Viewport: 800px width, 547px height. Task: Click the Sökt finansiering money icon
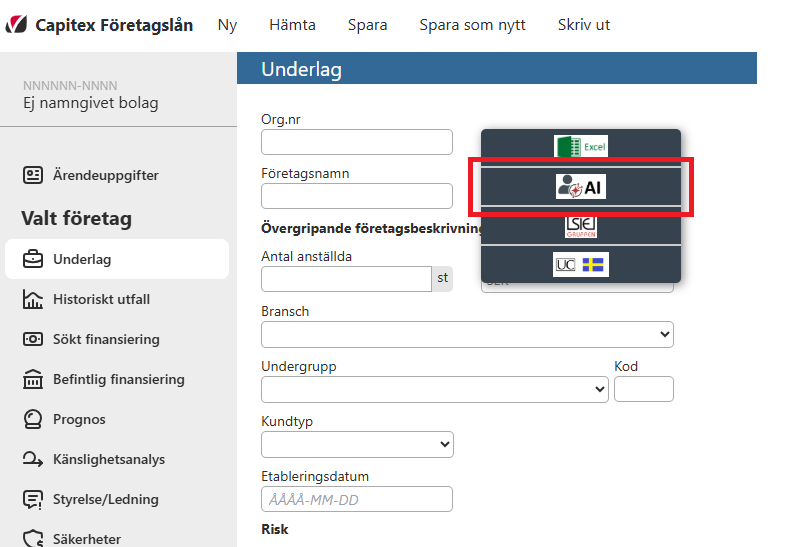33,340
